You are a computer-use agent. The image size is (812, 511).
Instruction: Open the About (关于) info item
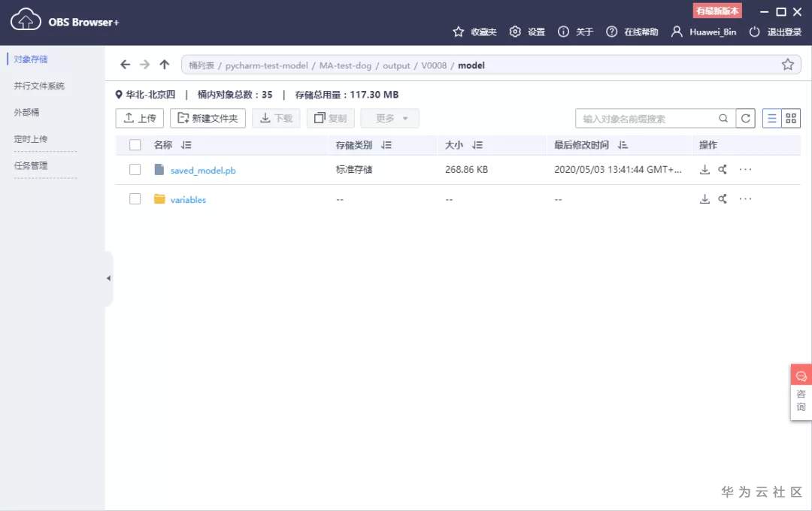(x=575, y=32)
